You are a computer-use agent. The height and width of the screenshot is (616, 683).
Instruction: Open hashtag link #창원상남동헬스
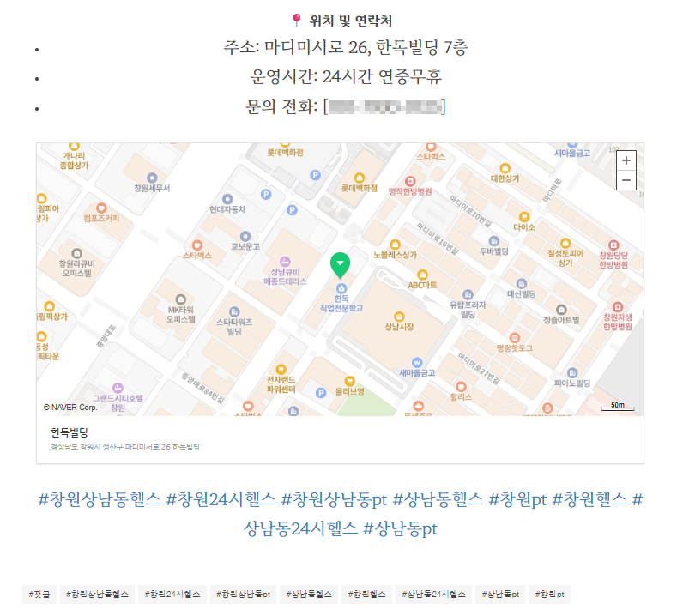(x=100, y=499)
